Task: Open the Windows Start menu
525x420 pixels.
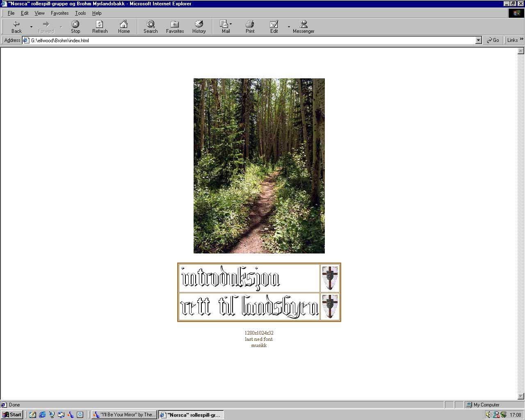Action: (12, 415)
